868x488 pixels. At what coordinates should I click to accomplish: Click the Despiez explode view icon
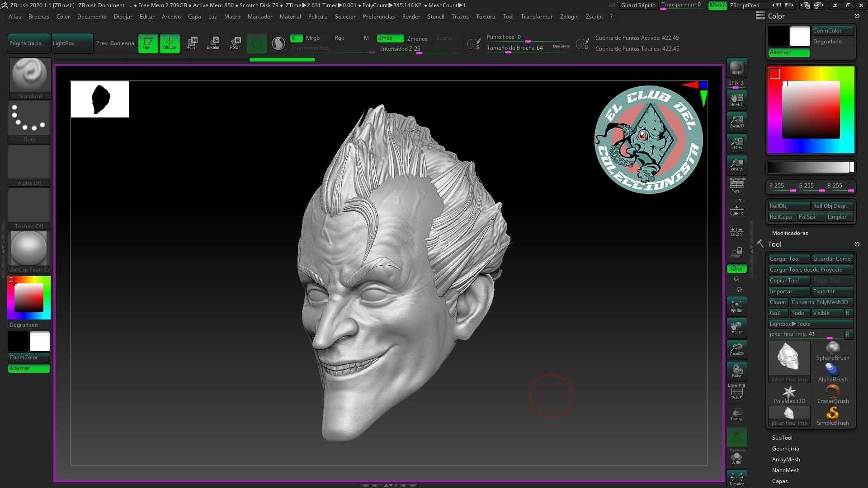(736, 479)
